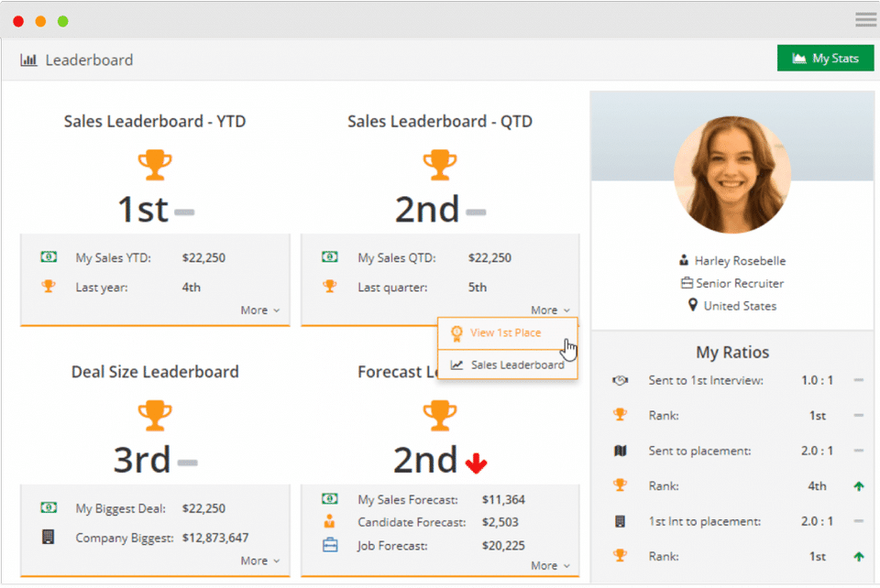The height and width of the screenshot is (588, 880).
Task: Click the Deal Size Leaderboard trophy
Action: 155,416
